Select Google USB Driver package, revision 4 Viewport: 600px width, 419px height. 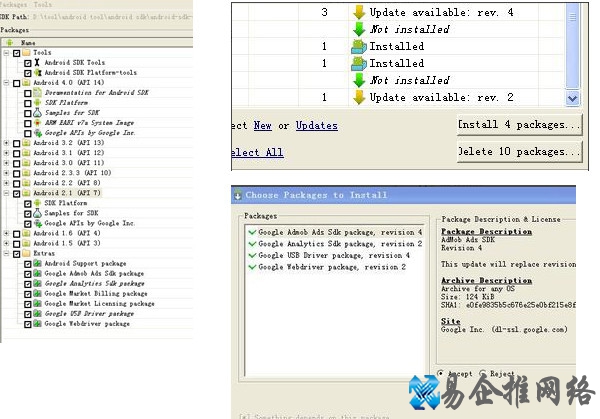(334, 255)
